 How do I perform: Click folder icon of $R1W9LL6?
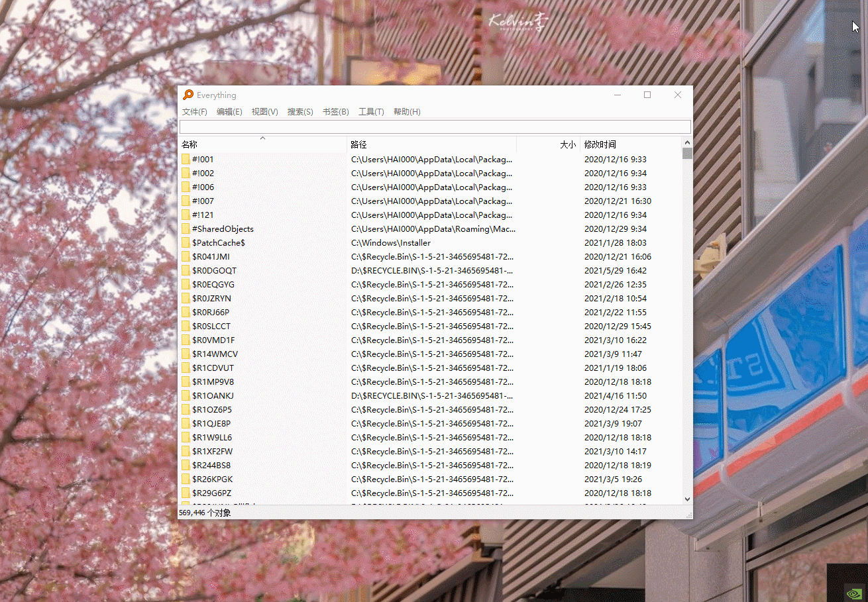coord(186,437)
